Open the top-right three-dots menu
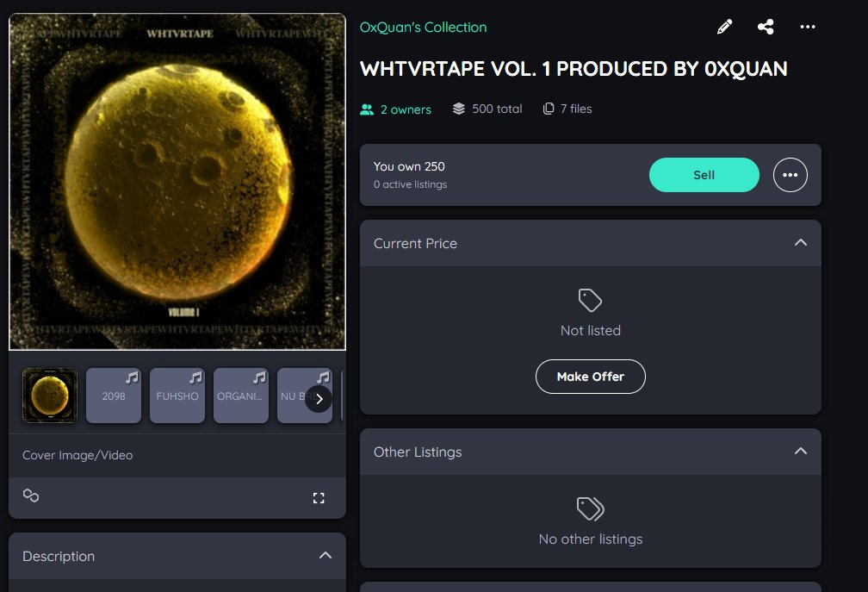868x592 pixels. (x=808, y=27)
